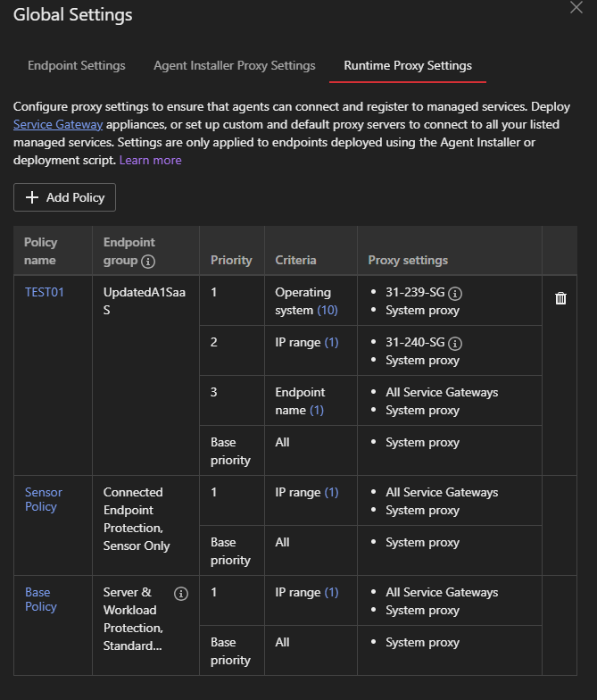
Task: Open the Service Gateway link
Action: coord(58,125)
